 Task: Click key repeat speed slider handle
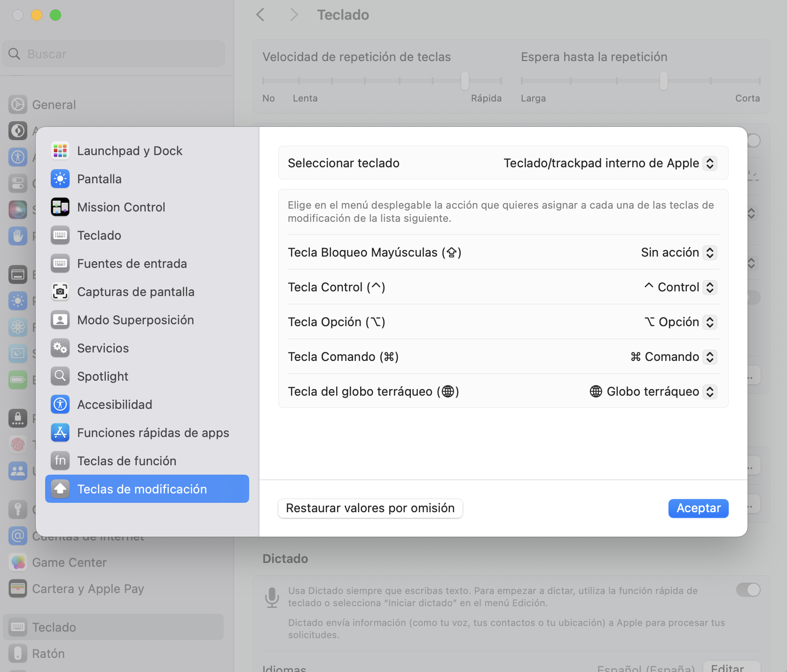tap(465, 81)
